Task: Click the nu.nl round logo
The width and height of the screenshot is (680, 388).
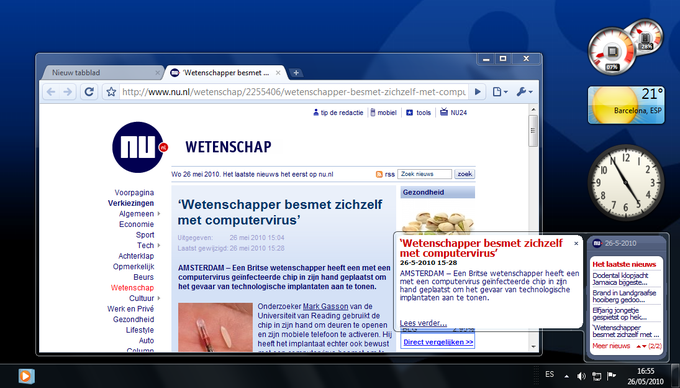Action: pyautogui.click(x=138, y=147)
